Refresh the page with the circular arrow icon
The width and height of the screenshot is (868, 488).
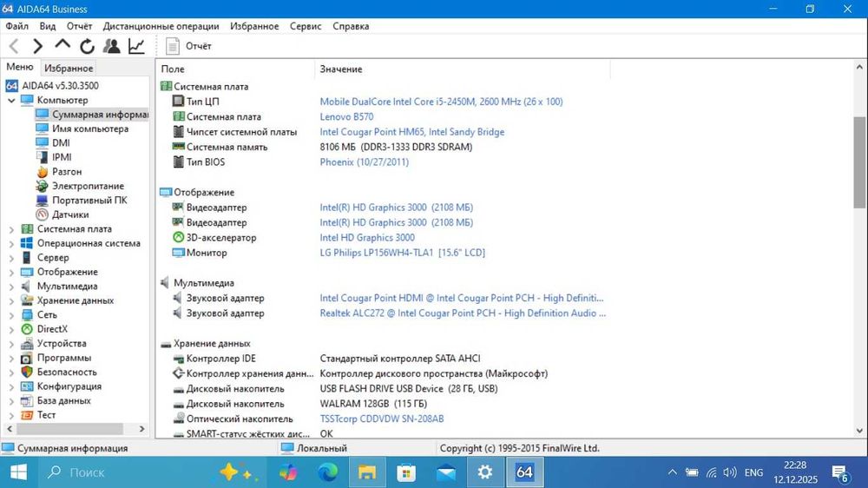tap(87, 46)
